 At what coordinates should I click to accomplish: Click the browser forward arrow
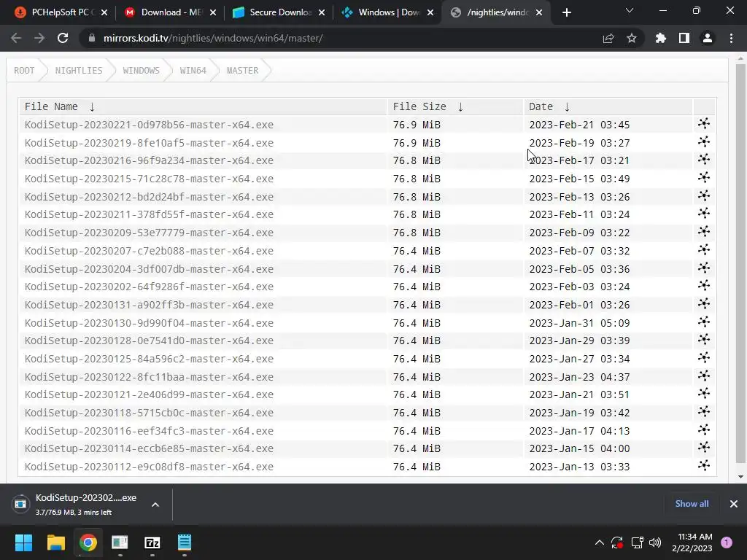tap(39, 38)
